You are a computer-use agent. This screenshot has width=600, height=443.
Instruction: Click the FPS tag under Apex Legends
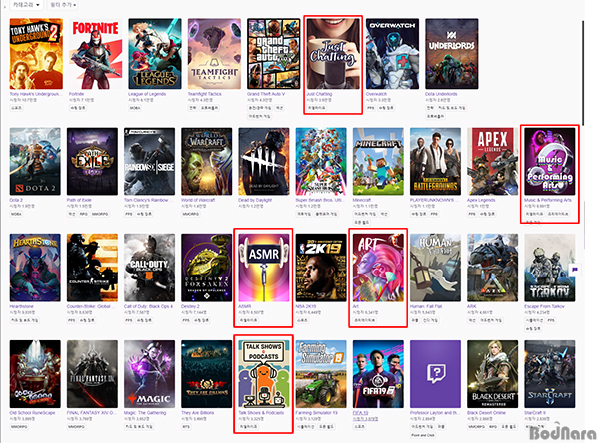(x=472, y=214)
